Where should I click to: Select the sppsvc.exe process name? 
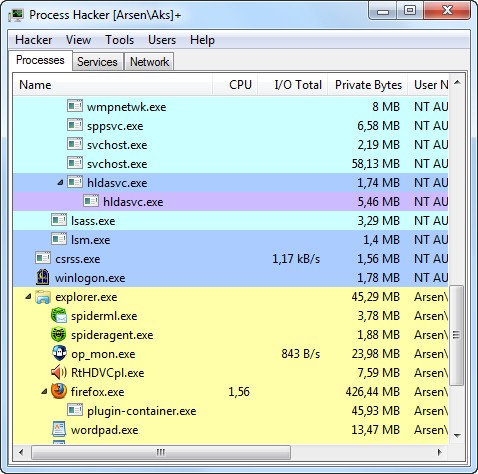[115, 126]
